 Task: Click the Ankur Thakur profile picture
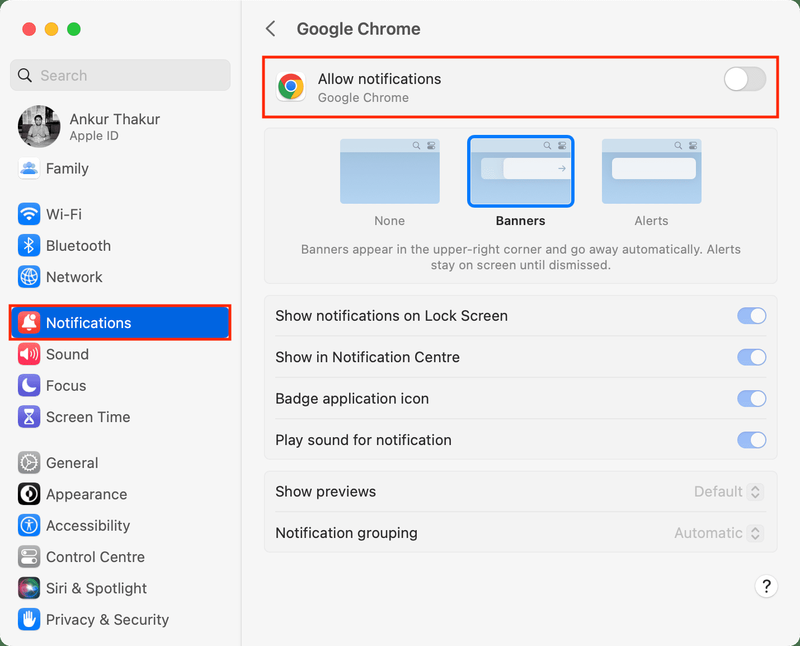(x=39, y=127)
